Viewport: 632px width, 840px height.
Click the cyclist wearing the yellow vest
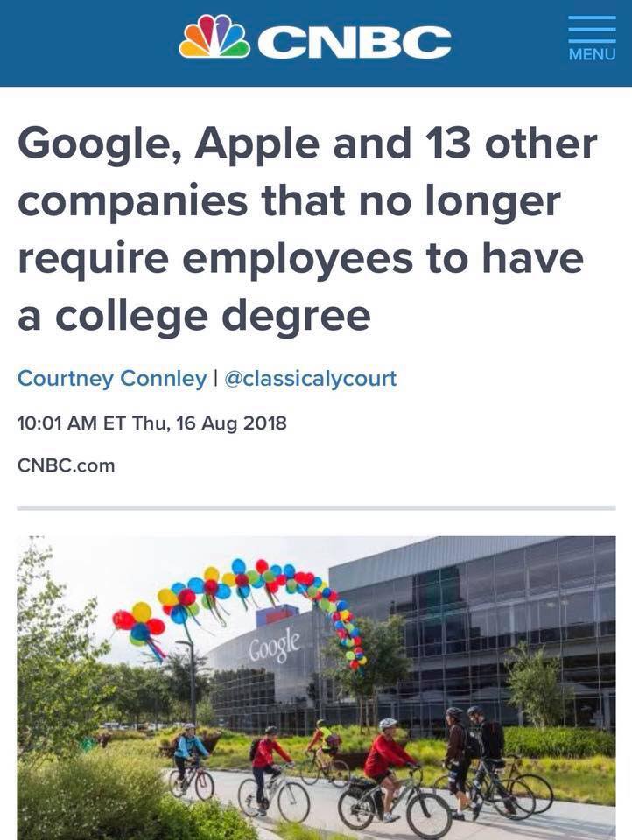click(320, 740)
